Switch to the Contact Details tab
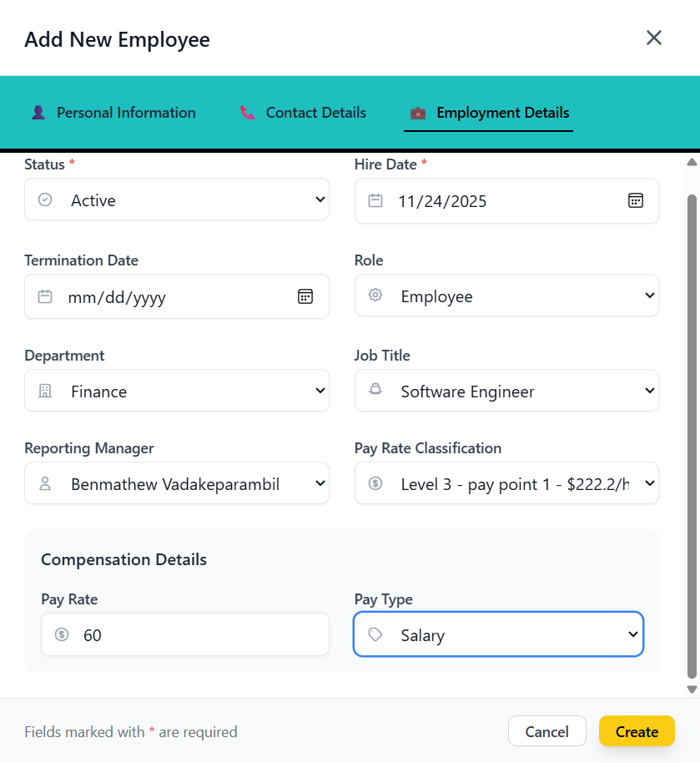Image resolution: width=700 pixels, height=763 pixels. (315, 113)
